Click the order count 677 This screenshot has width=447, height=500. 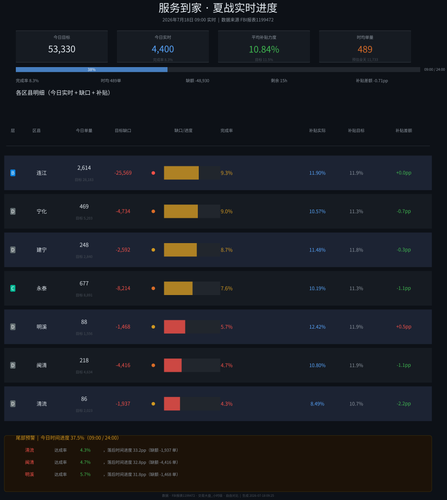point(84,283)
